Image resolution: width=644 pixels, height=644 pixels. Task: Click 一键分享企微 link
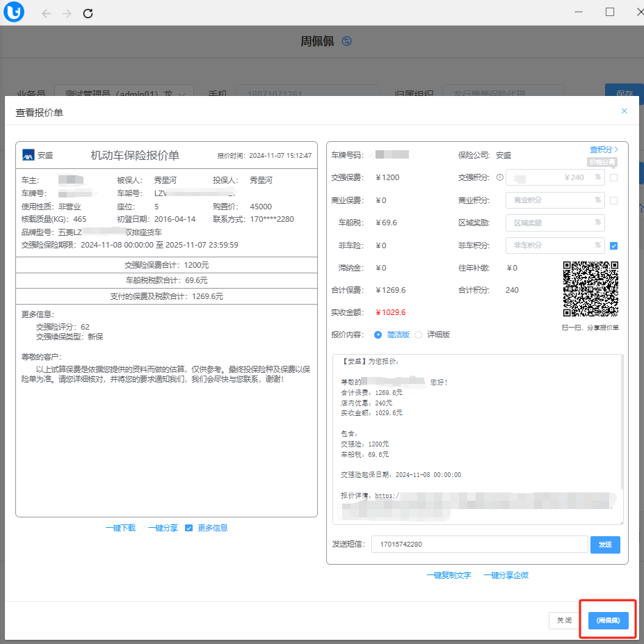pyautogui.click(x=506, y=575)
